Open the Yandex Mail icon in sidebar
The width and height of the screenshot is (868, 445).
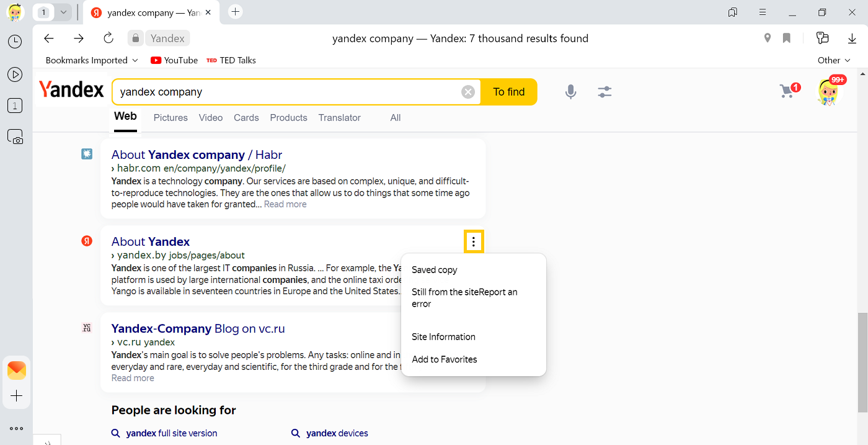[17, 370]
